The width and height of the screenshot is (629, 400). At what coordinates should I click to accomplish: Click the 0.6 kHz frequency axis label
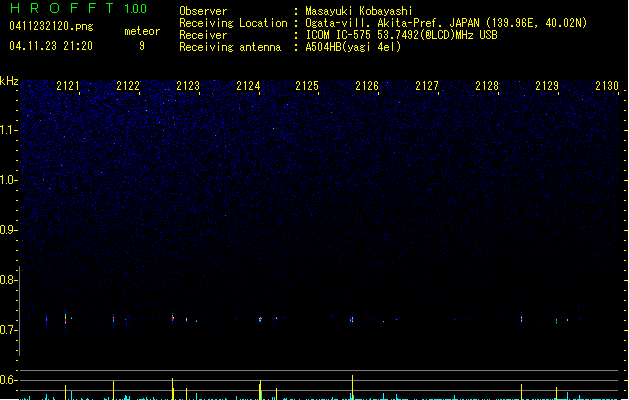coord(8,380)
